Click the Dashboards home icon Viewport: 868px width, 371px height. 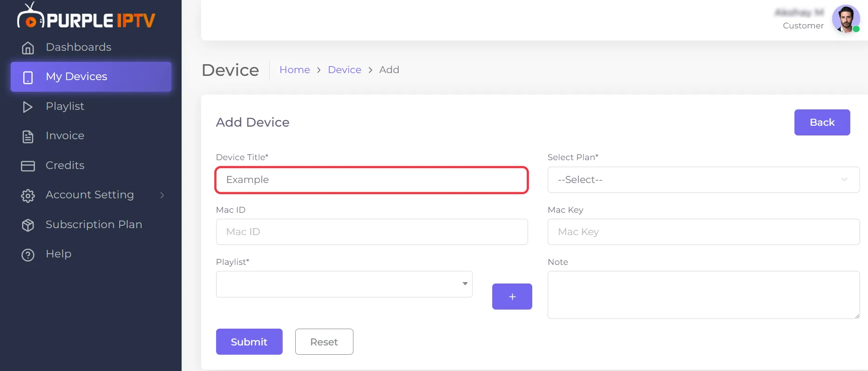tap(28, 47)
